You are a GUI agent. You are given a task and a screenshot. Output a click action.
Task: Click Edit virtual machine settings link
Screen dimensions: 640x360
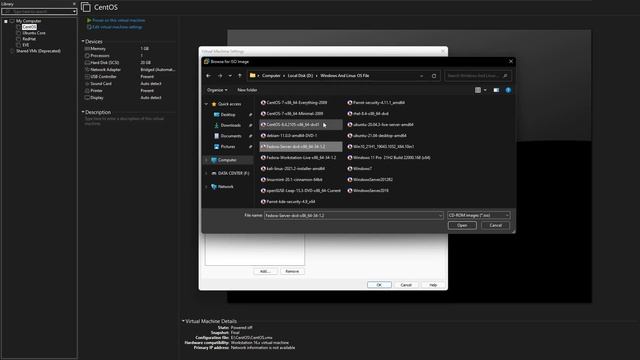click(x=115, y=27)
